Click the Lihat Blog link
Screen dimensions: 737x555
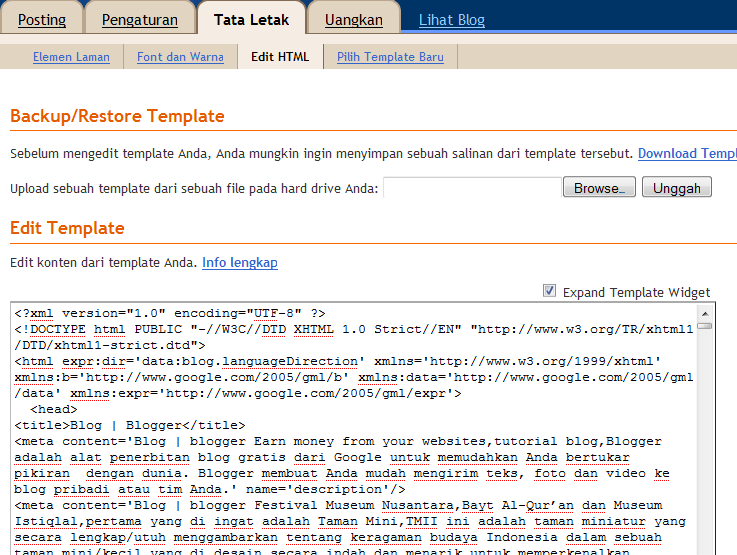pyautogui.click(x=452, y=20)
